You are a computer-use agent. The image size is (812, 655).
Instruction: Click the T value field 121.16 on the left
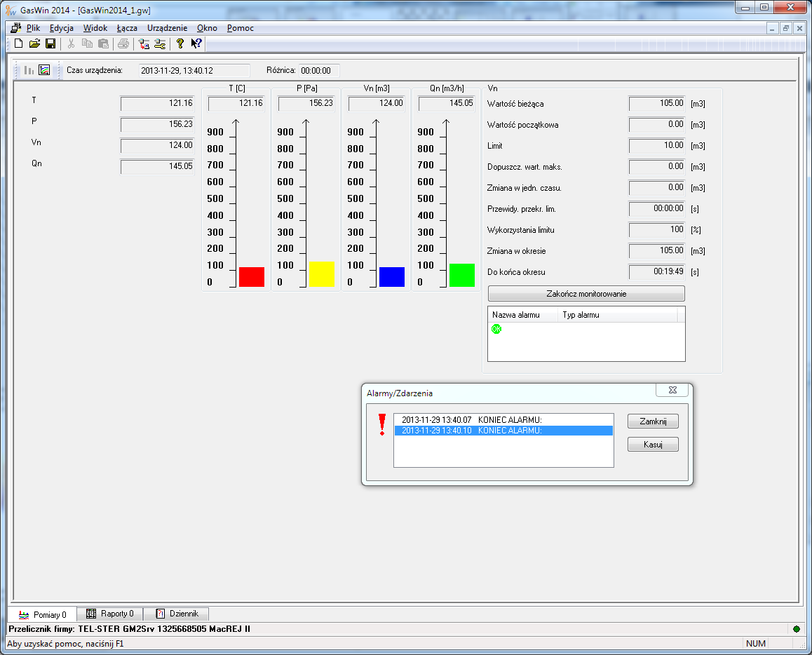click(x=158, y=104)
